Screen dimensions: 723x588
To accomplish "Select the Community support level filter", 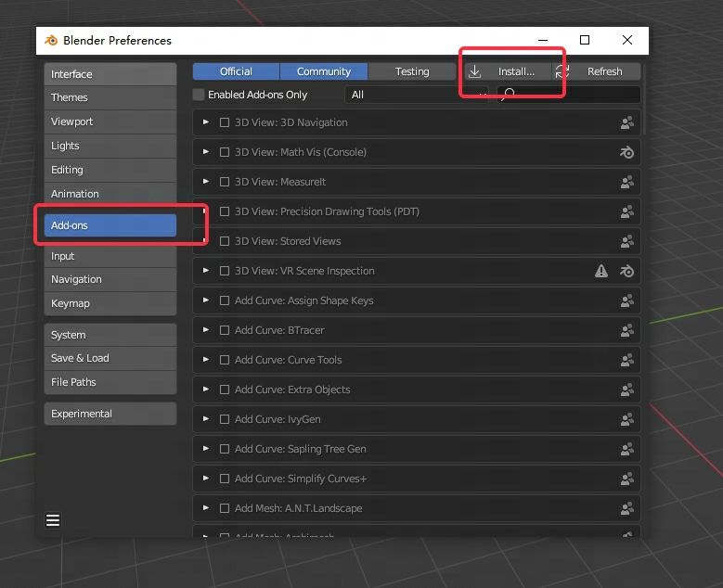I will pos(323,71).
